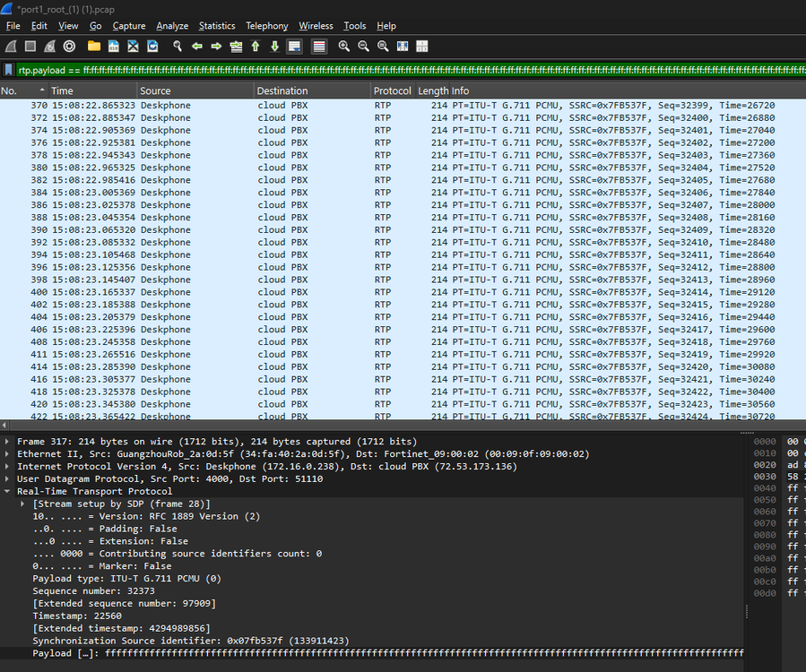Click the find packet magnifier icon
The width and height of the screenshot is (806, 672).
178,46
